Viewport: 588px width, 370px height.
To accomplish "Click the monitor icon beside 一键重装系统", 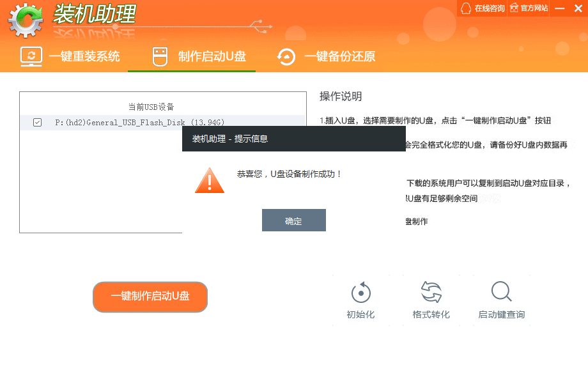I will pos(31,56).
